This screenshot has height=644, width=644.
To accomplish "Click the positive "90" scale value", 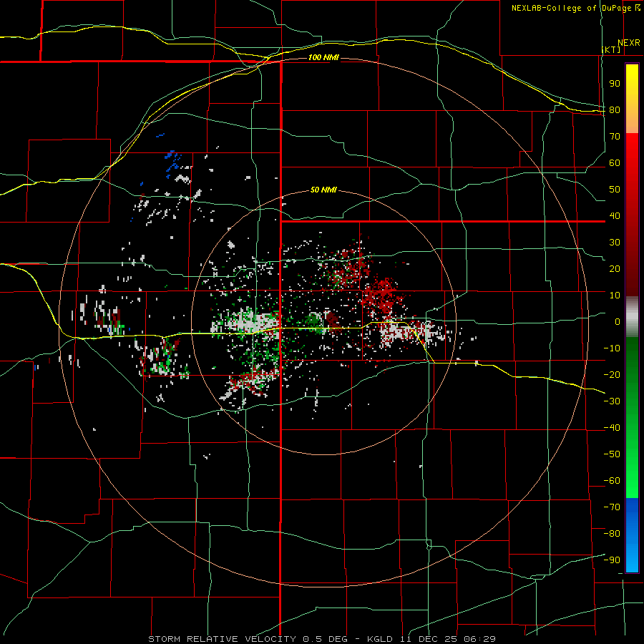I will point(615,84).
